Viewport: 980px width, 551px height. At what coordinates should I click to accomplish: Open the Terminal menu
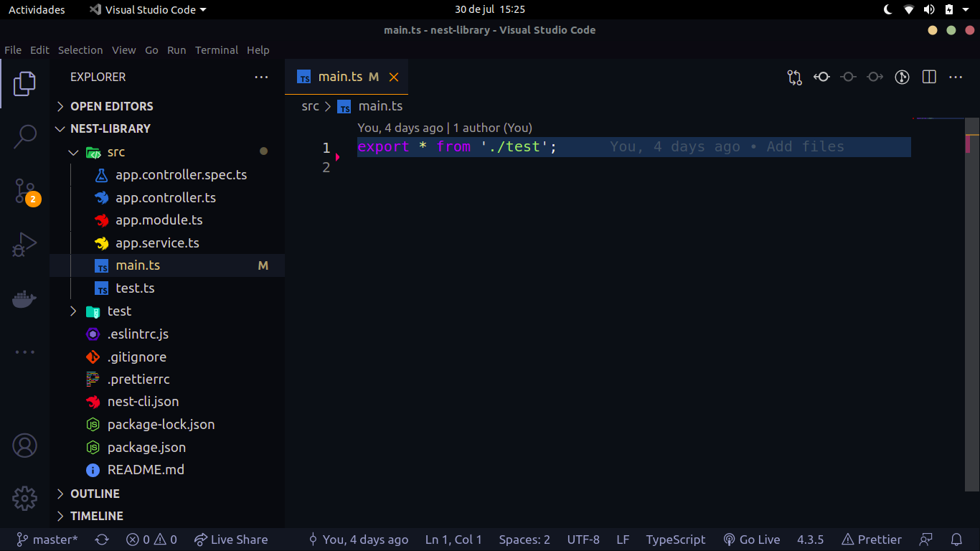[217, 50]
